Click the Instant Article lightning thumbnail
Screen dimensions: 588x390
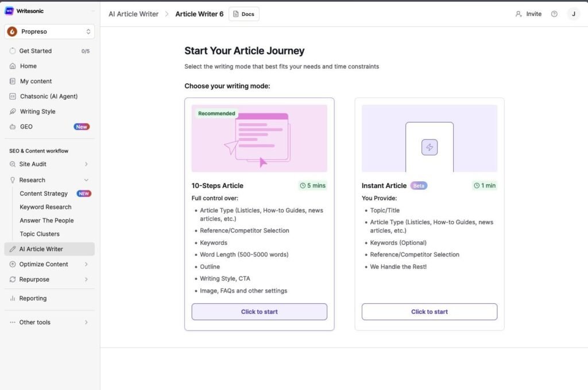pyautogui.click(x=430, y=138)
